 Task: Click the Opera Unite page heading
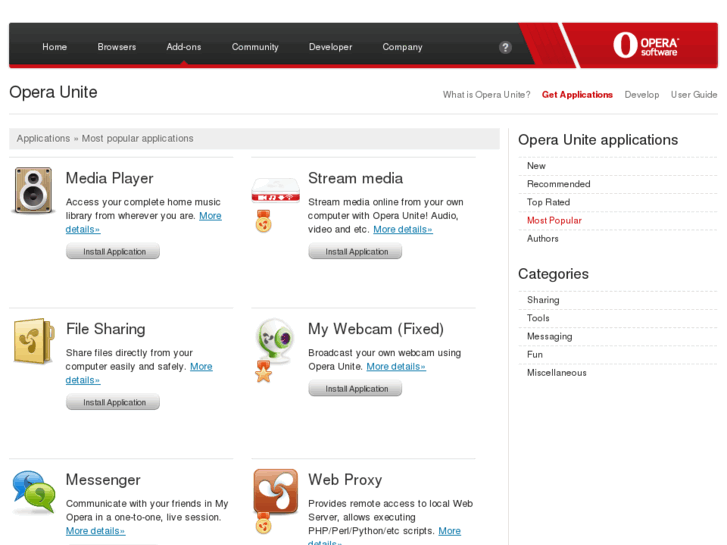point(53,92)
